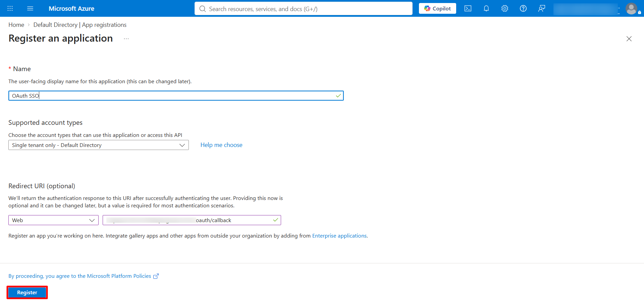Open the ellipsis more options beside title
This screenshot has height=306, width=644.
(x=126, y=39)
